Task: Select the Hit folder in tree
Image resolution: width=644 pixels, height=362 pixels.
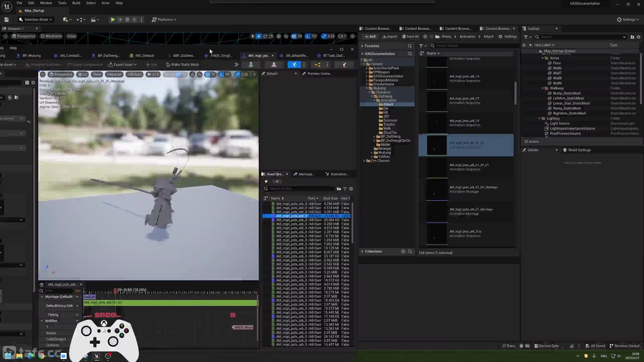Action: (385, 112)
